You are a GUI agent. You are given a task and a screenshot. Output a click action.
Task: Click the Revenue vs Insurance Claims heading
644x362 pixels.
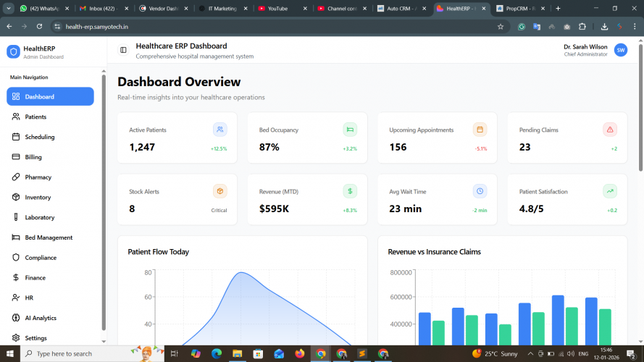click(x=434, y=252)
